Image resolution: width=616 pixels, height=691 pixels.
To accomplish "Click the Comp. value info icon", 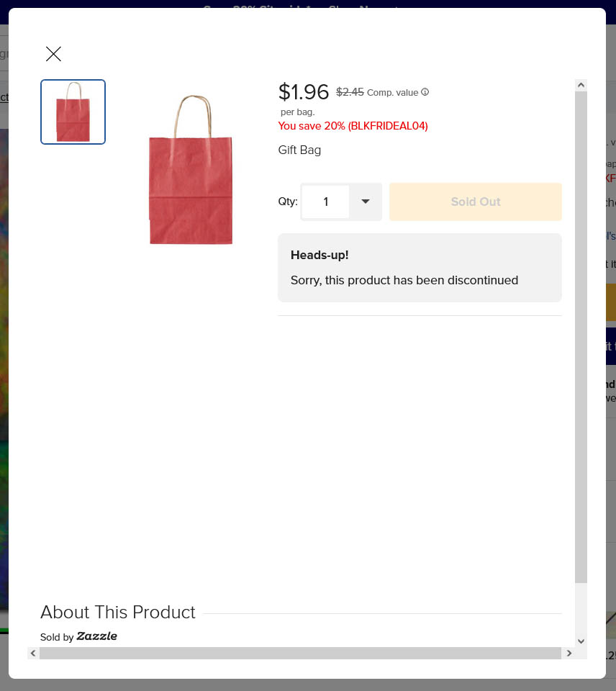I will tap(425, 91).
